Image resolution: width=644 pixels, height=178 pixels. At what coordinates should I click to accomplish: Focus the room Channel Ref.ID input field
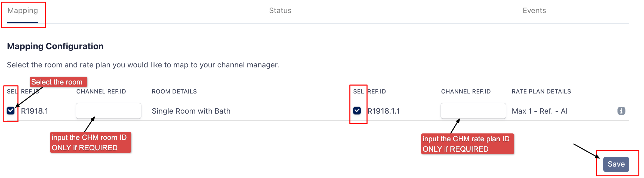(108, 111)
